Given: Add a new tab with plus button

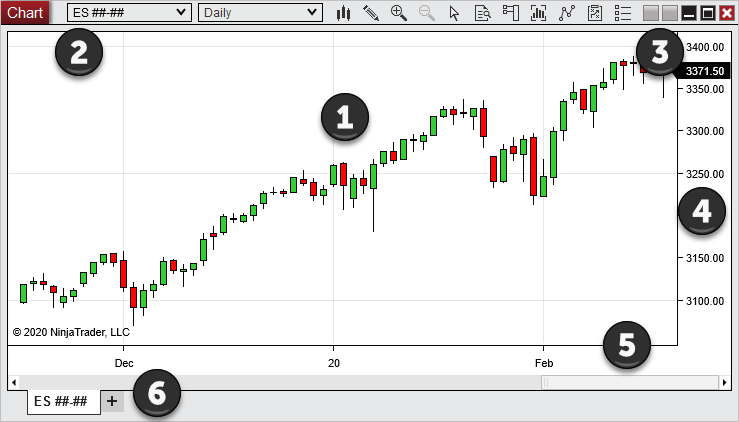Looking at the screenshot, I should click(x=112, y=401).
